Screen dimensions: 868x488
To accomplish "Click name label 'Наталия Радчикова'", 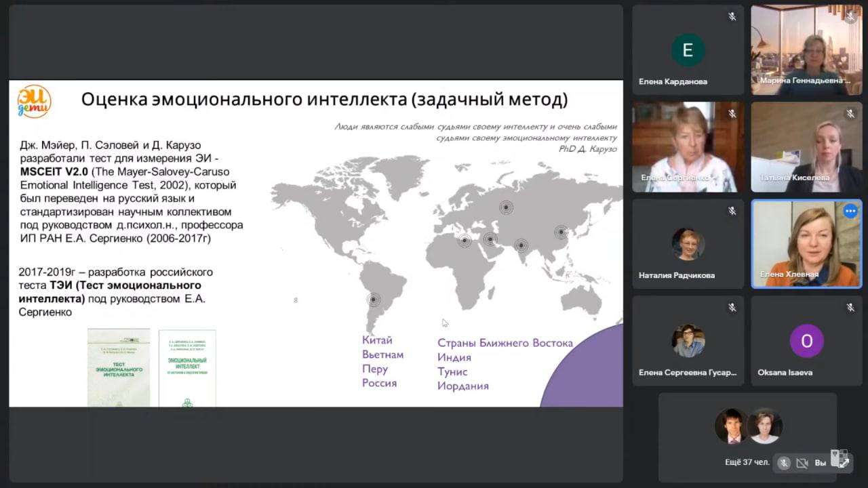I will click(677, 275).
